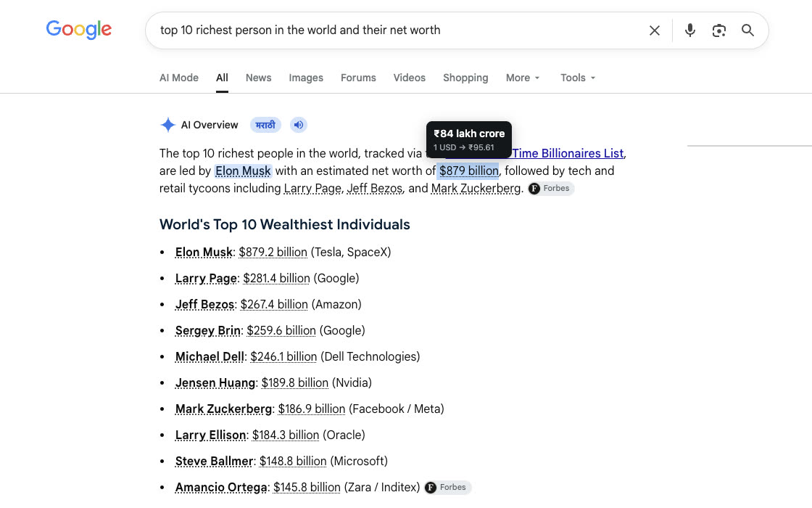This screenshot has height=508, width=812.
Task: Click Jensen Huang in the list
Action: pos(215,383)
